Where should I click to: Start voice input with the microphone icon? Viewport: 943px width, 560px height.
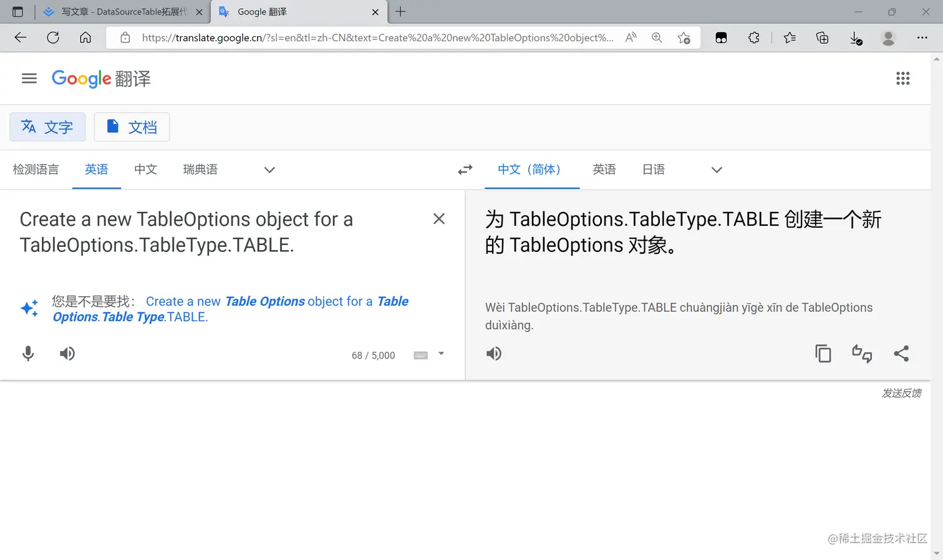click(28, 354)
